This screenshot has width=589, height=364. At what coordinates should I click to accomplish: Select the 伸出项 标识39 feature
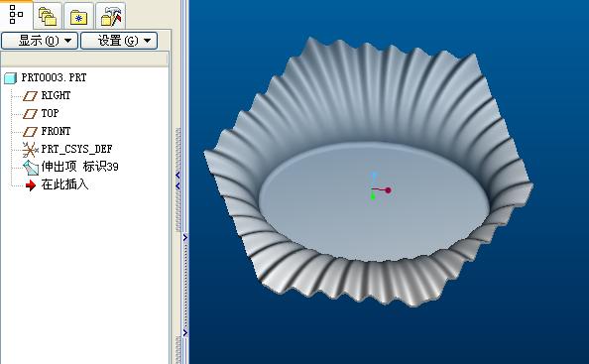(x=79, y=167)
